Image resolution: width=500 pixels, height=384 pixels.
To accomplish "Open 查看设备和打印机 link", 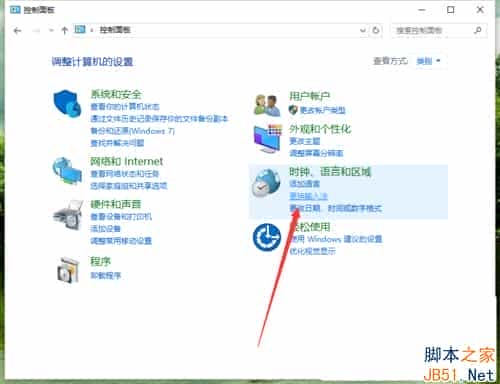I will click(121, 217).
